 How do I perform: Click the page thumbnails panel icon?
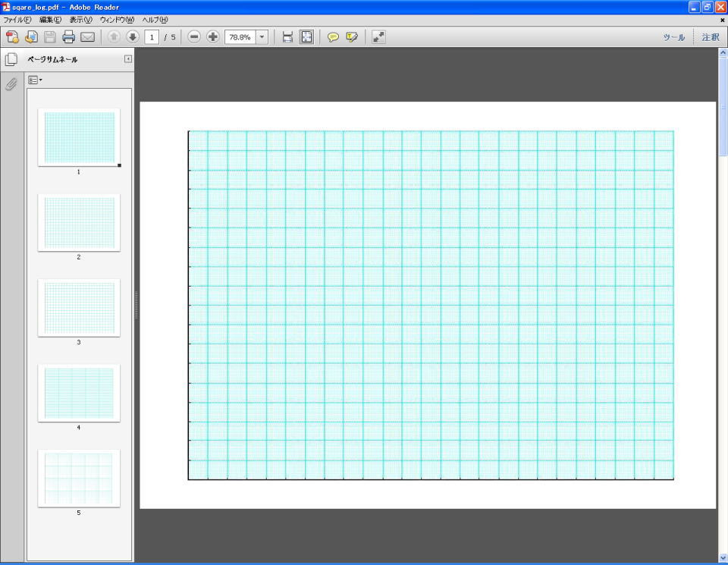[x=11, y=59]
